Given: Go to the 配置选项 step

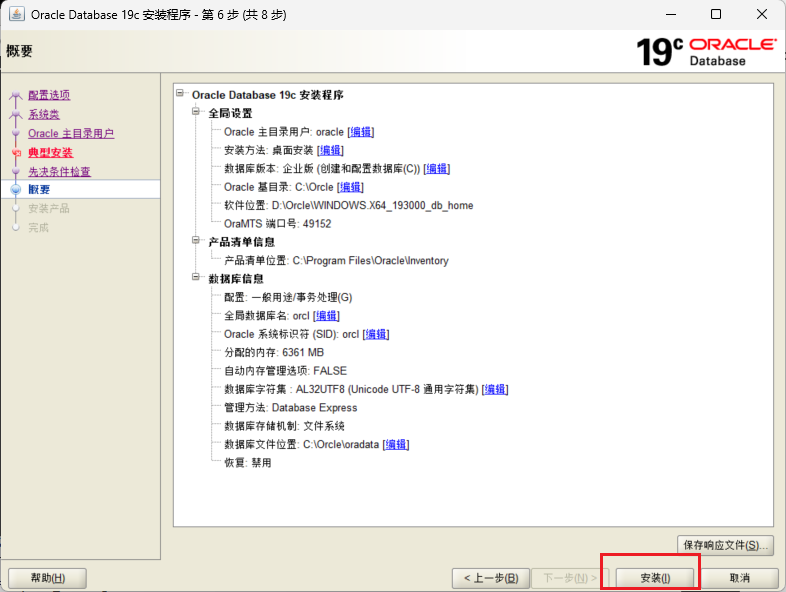Looking at the screenshot, I should (49, 95).
